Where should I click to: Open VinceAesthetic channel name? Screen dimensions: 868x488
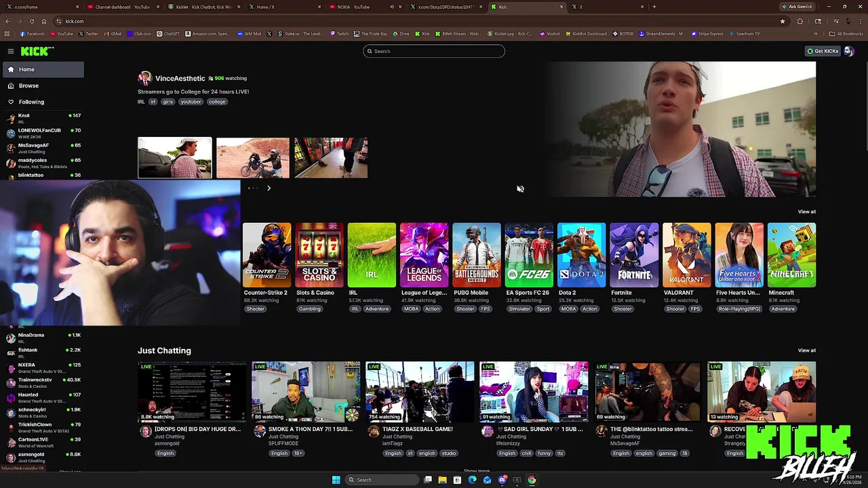(180, 79)
